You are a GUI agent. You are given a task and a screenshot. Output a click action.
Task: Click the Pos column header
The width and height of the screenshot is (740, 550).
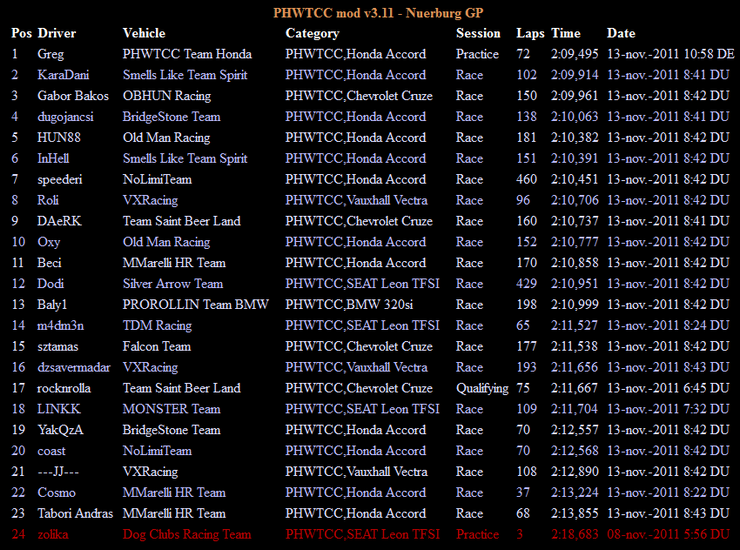[21, 33]
